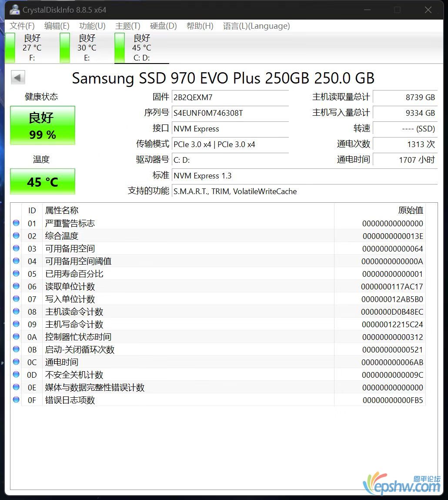Open the 帮助(H) menu
Viewport: 448px width, 500px height.
coord(200,26)
